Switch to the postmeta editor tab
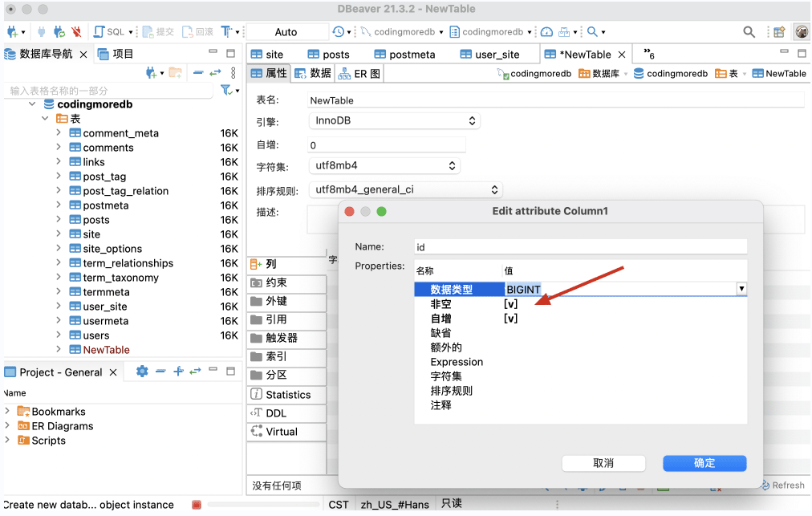 (x=412, y=55)
